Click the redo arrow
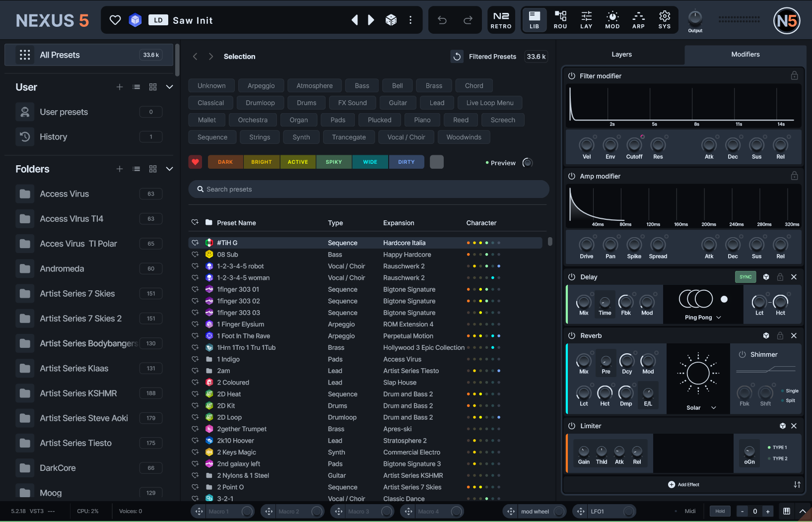 (468, 20)
